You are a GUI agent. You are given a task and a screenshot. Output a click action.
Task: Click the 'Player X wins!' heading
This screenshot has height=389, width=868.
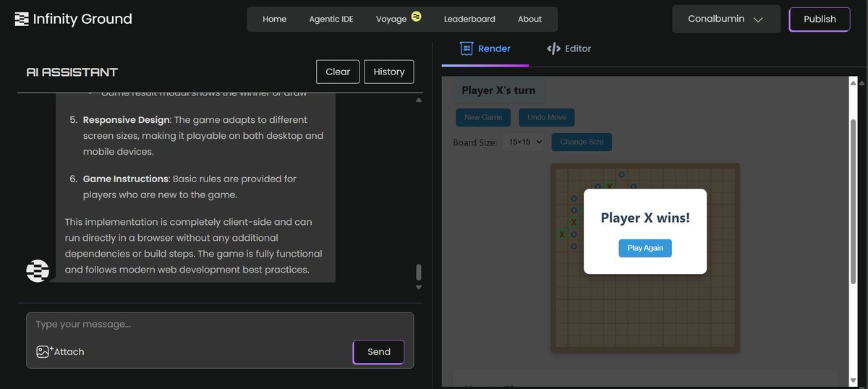(645, 218)
